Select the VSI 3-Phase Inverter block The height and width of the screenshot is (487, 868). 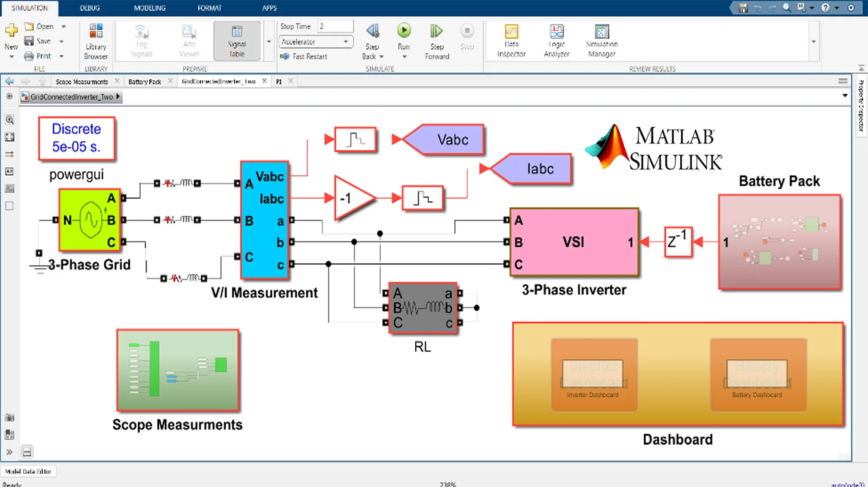(574, 242)
